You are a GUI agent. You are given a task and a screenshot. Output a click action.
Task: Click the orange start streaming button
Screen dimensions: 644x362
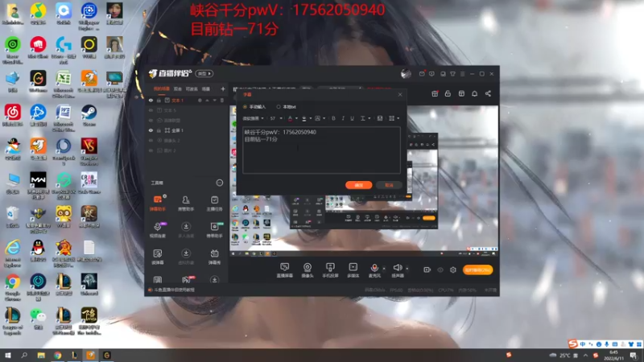(477, 269)
